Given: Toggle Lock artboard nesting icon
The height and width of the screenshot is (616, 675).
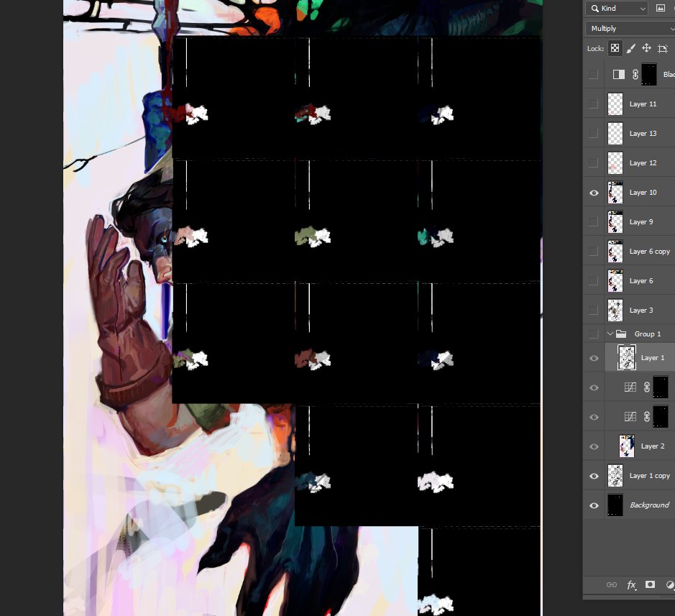Looking at the screenshot, I should [663, 48].
